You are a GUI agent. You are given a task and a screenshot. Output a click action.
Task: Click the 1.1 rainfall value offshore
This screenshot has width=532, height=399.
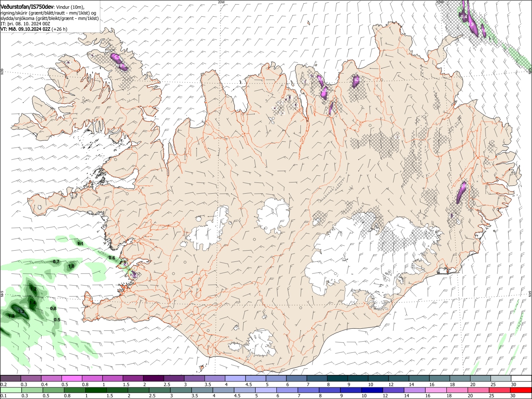(80, 244)
